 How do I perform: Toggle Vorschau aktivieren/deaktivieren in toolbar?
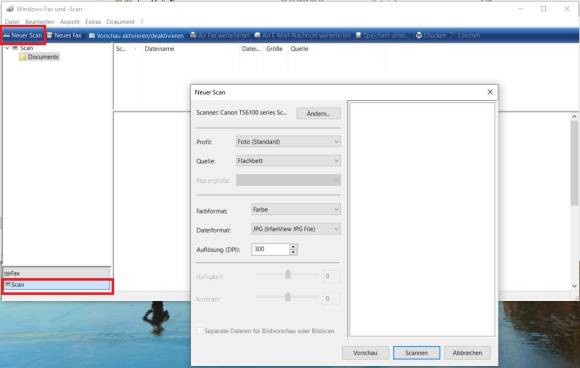[x=136, y=36]
